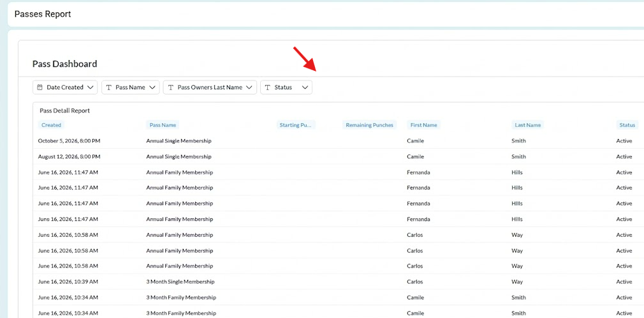Select the Starting Punches column header
The height and width of the screenshot is (318, 644).
pos(296,125)
